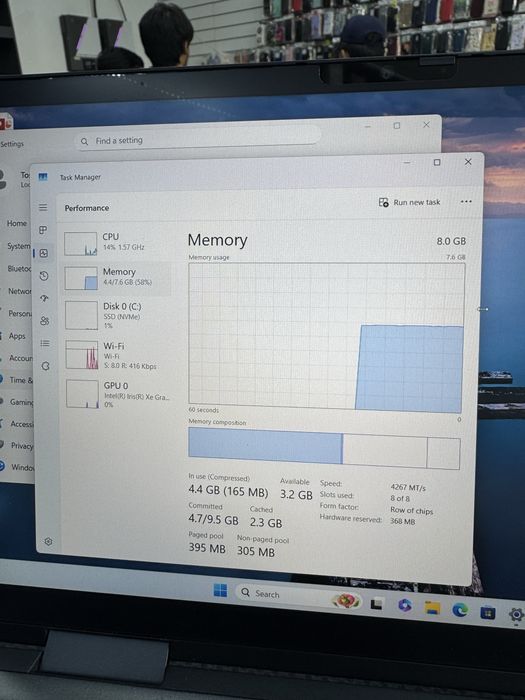Select the Wi-Fi performance entry
The width and height of the screenshot is (525, 700).
pyautogui.click(x=118, y=355)
